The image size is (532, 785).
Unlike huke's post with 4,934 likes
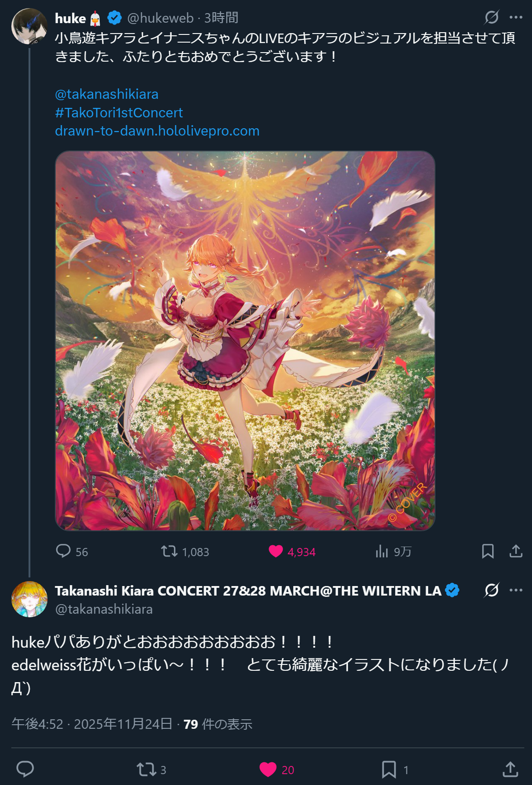click(x=276, y=551)
